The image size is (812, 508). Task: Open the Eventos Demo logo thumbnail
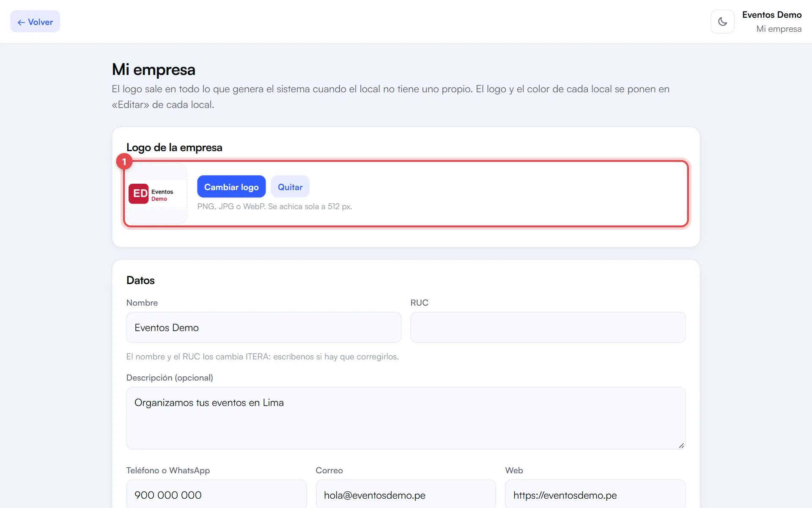point(156,194)
